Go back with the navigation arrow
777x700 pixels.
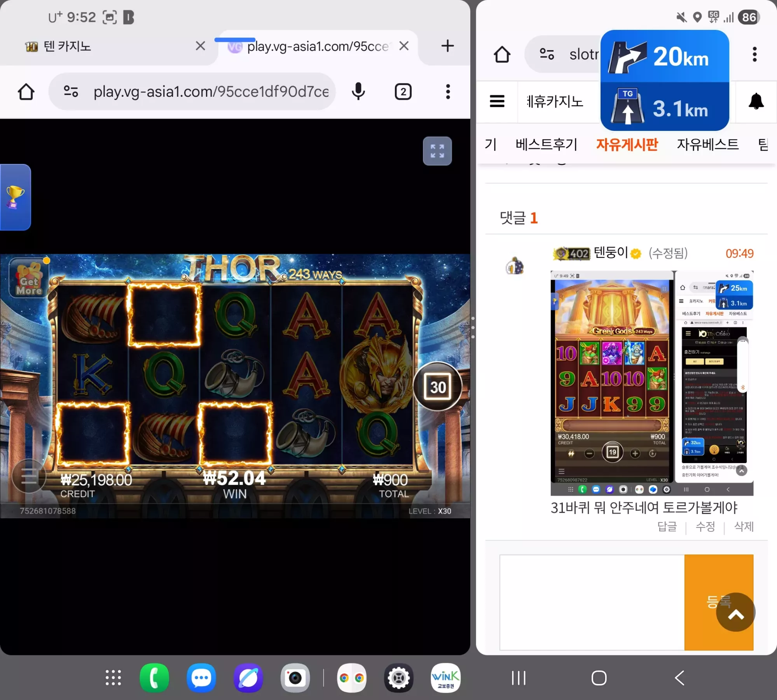click(x=679, y=678)
